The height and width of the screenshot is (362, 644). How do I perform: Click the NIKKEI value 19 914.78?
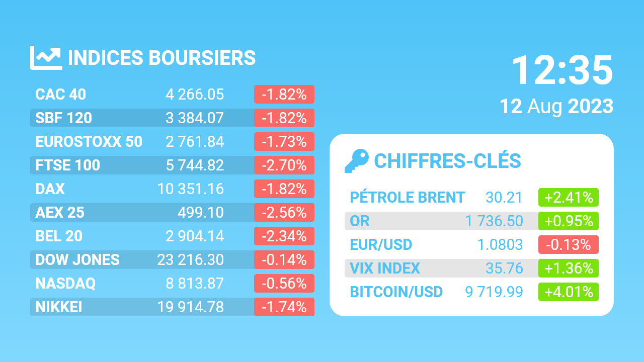coord(190,307)
